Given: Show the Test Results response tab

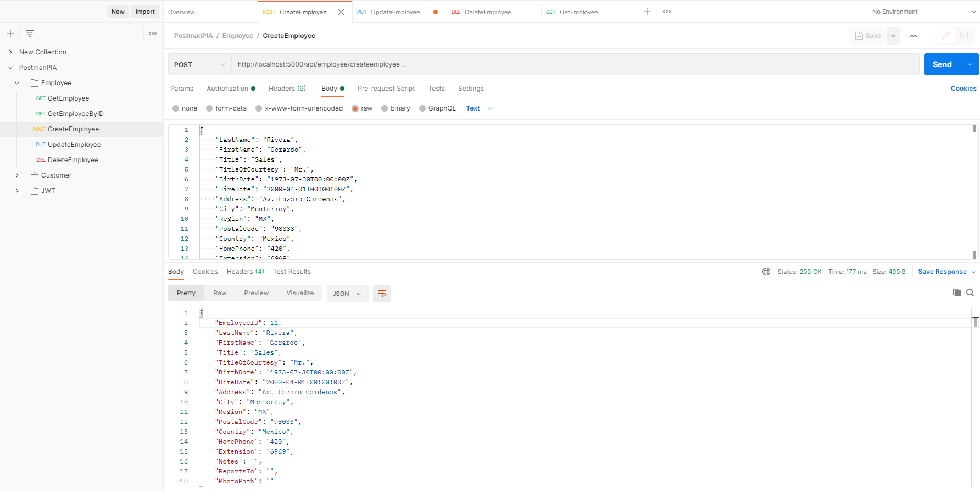Looking at the screenshot, I should [292, 272].
